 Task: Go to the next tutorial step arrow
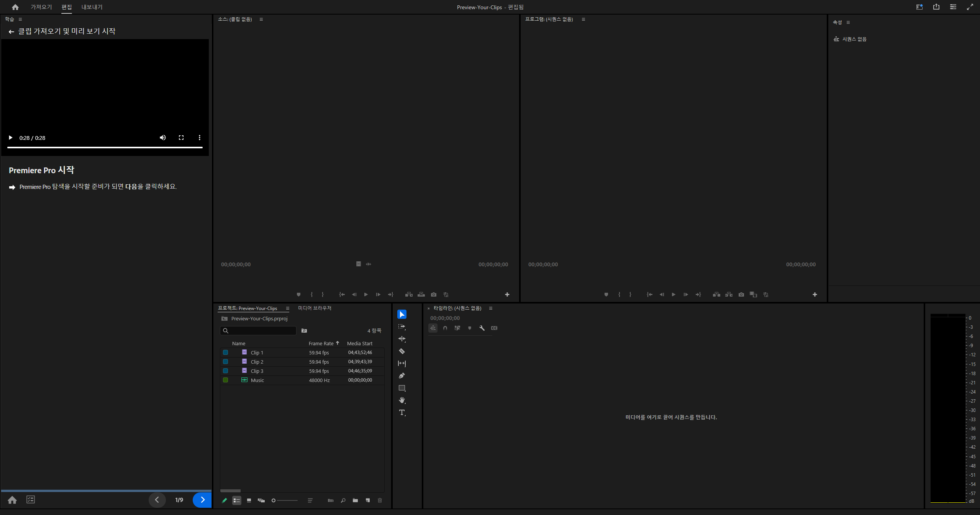(203, 500)
